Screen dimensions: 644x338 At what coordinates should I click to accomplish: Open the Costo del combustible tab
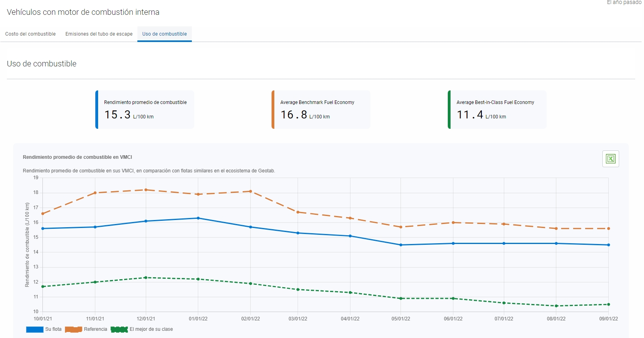click(x=30, y=34)
